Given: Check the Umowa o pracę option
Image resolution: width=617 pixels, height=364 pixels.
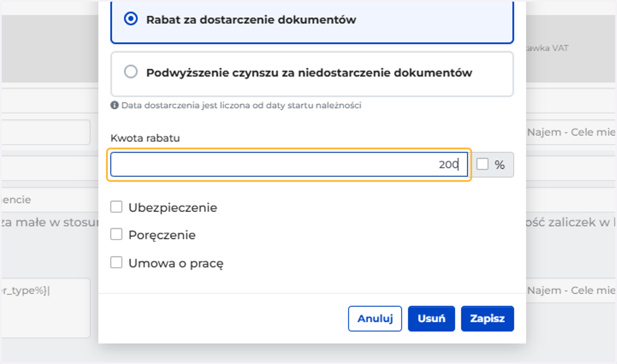Looking at the screenshot, I should click(x=117, y=263).
